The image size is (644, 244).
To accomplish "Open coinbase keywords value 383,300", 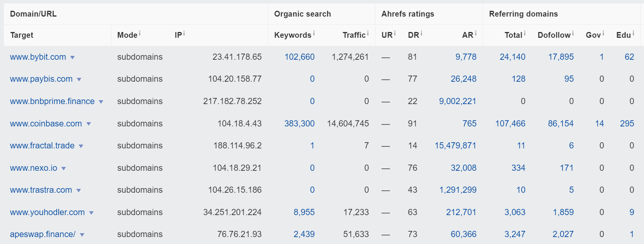I will pos(299,124).
